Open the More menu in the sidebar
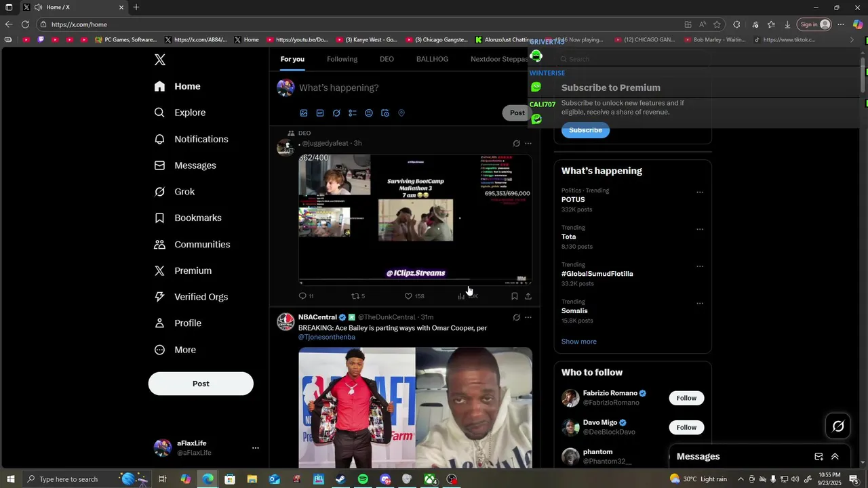The height and width of the screenshot is (488, 868). [x=176, y=350]
